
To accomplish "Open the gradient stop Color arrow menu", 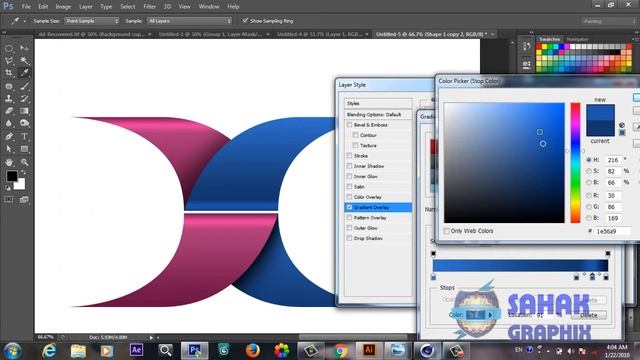I will (490, 315).
